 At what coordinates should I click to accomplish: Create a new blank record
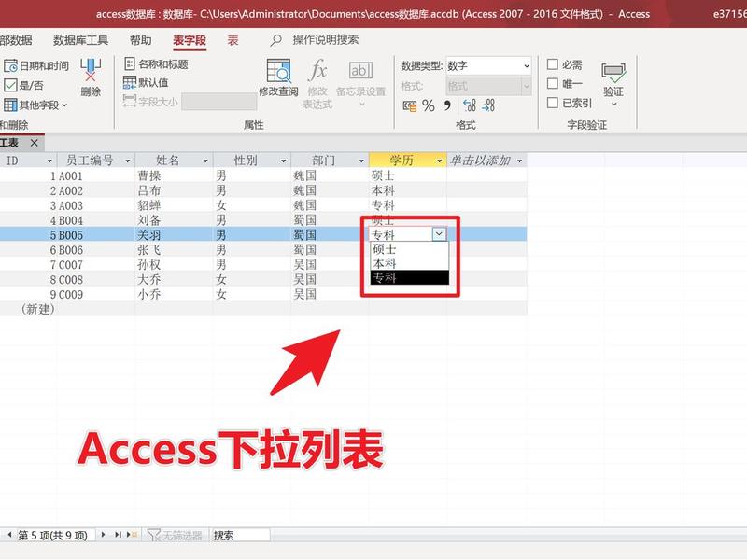tap(132, 535)
